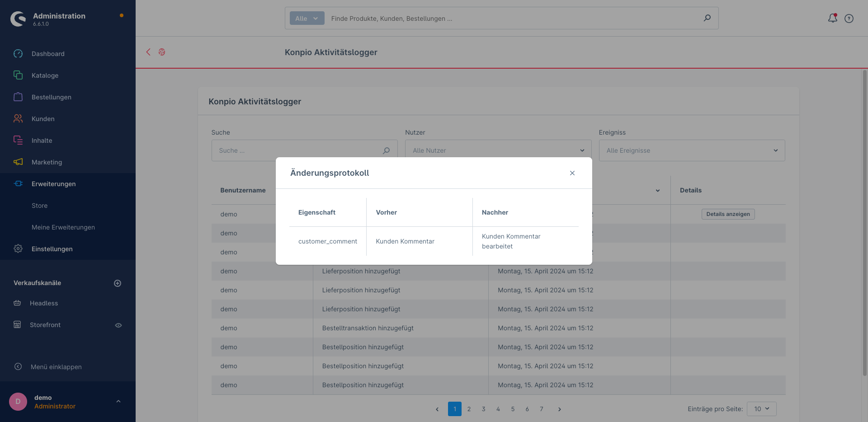Go back with the red arrow icon
This screenshot has height=422, width=868.
[148, 52]
